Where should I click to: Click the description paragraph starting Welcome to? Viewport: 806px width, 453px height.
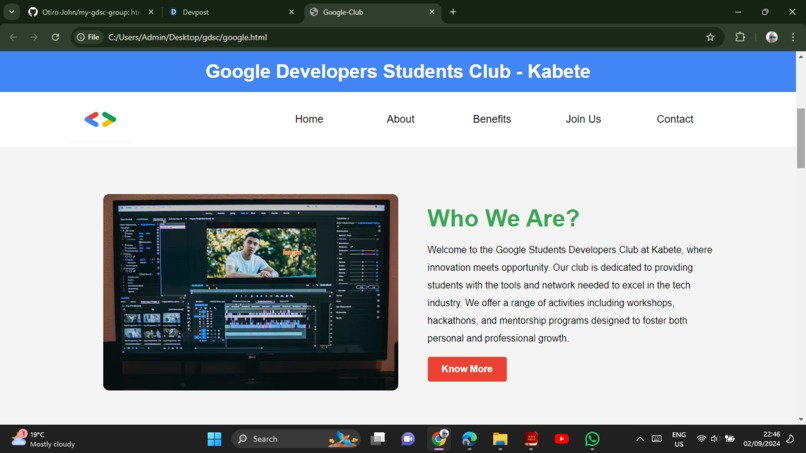570,294
